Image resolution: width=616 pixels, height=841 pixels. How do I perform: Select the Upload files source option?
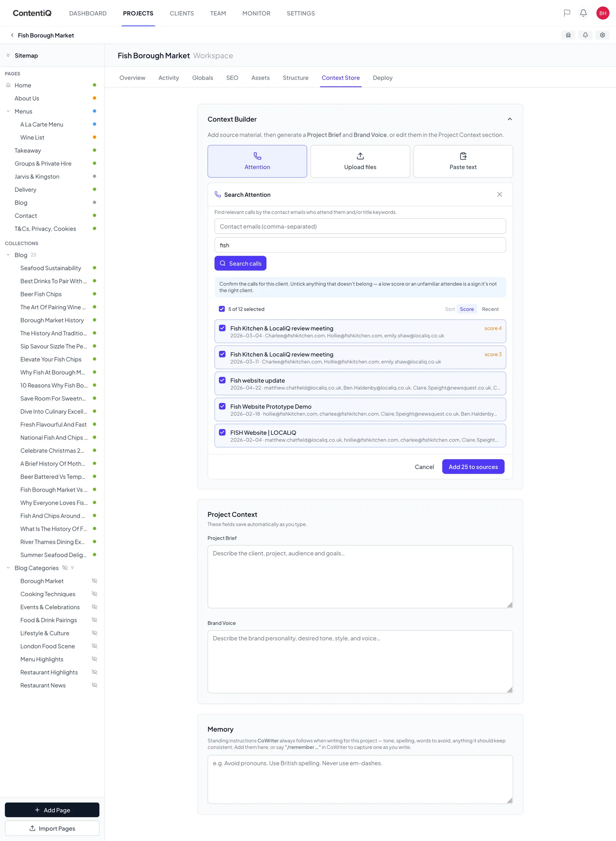[x=360, y=161]
